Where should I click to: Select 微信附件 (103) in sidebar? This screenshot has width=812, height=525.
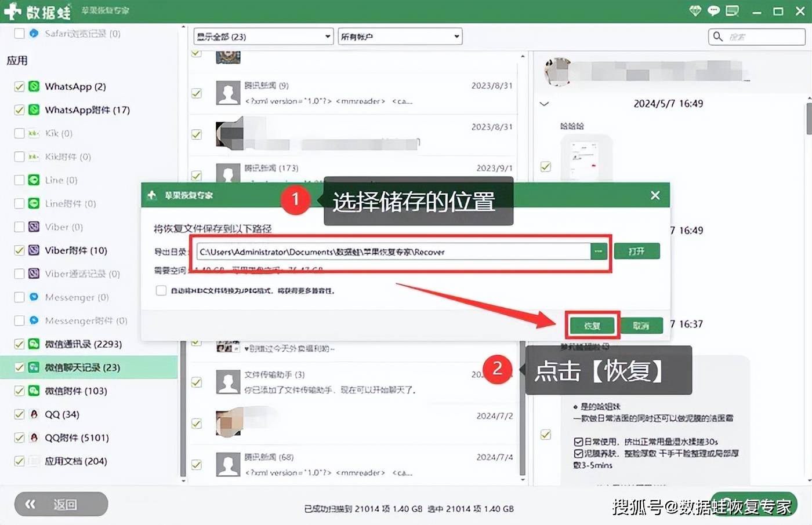76,391
